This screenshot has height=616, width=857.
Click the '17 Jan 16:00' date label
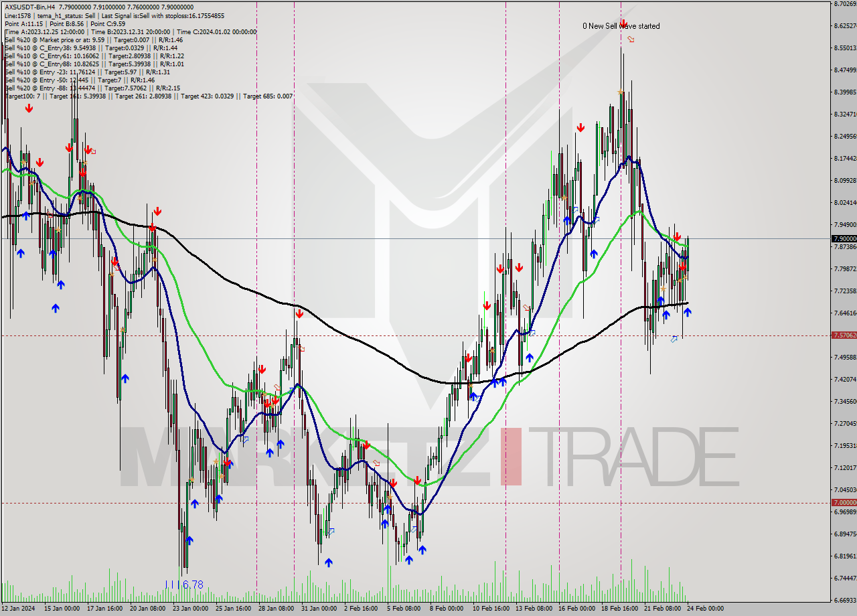(x=104, y=609)
